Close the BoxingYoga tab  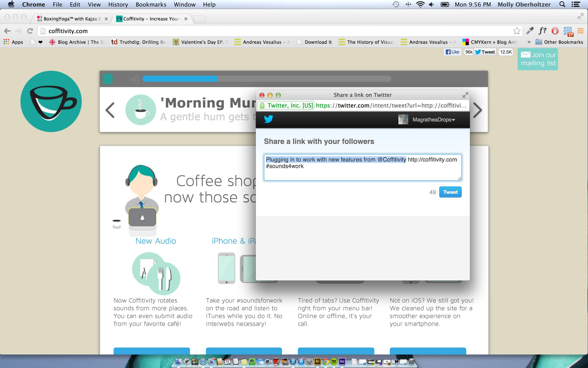tap(106, 19)
